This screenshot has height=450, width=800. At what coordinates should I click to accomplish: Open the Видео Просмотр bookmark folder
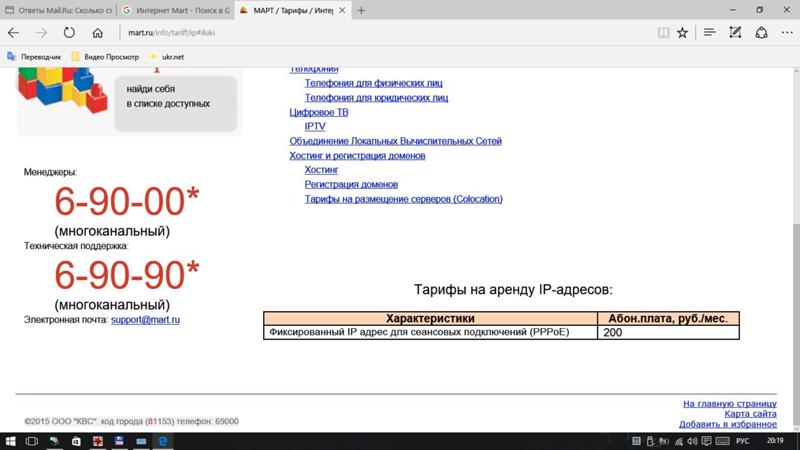click(x=105, y=57)
